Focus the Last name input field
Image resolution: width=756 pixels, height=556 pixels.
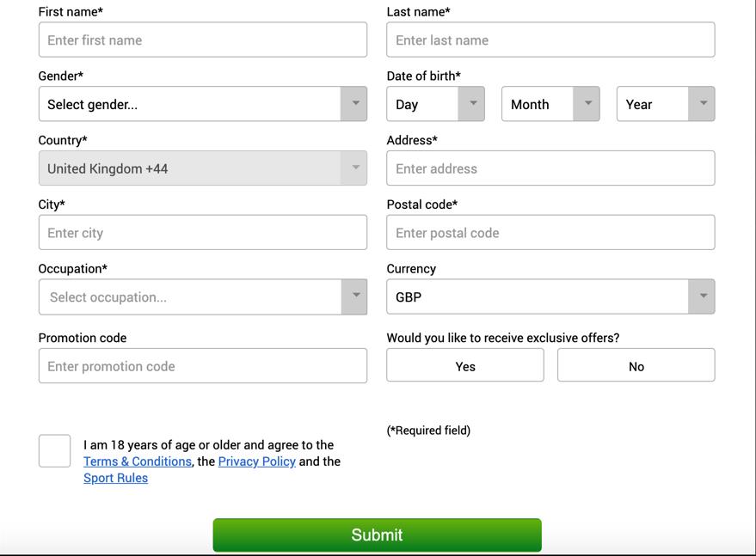tap(550, 40)
